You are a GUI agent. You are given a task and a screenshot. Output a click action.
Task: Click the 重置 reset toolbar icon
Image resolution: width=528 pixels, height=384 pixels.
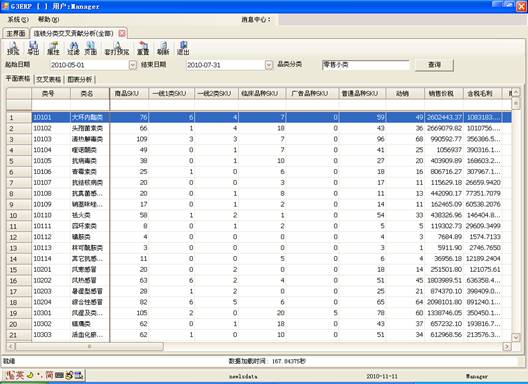[x=143, y=48]
